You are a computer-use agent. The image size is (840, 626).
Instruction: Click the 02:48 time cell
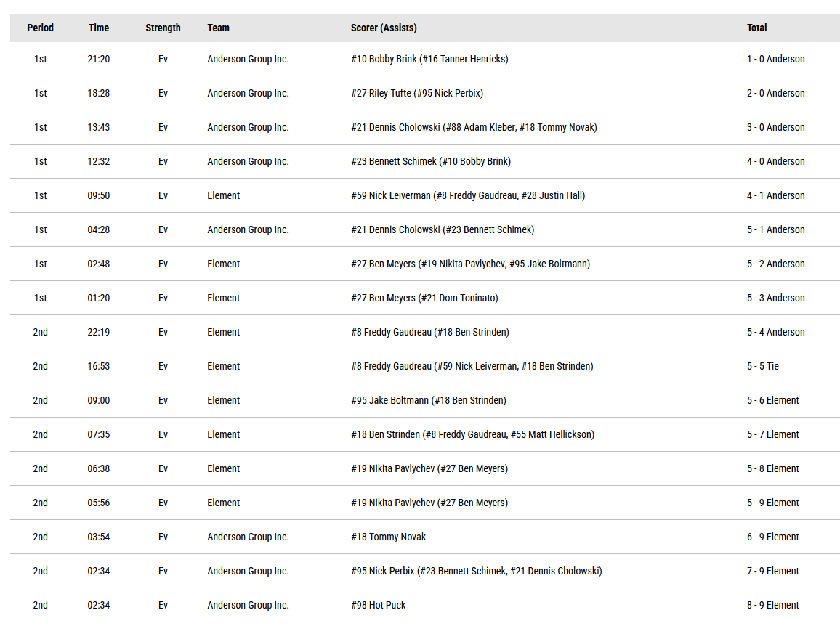pyautogui.click(x=99, y=264)
